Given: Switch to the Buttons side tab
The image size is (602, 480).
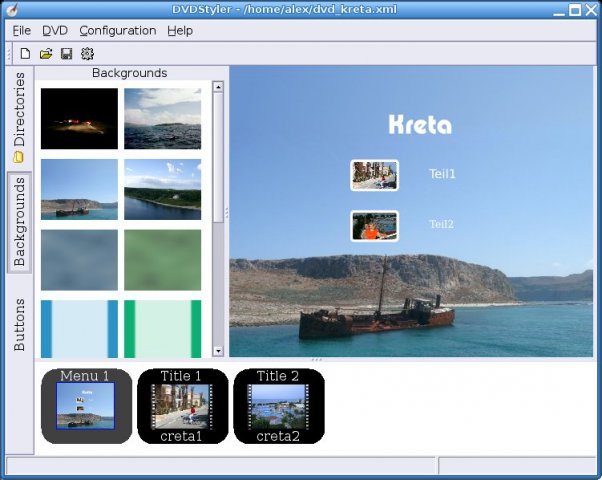Looking at the screenshot, I should coord(19,323).
